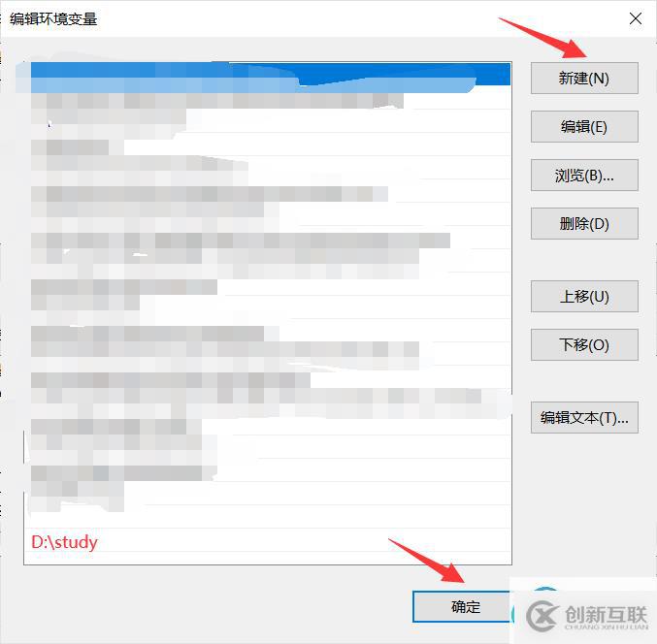Open 编辑文本(T)... text editing

pos(584,417)
